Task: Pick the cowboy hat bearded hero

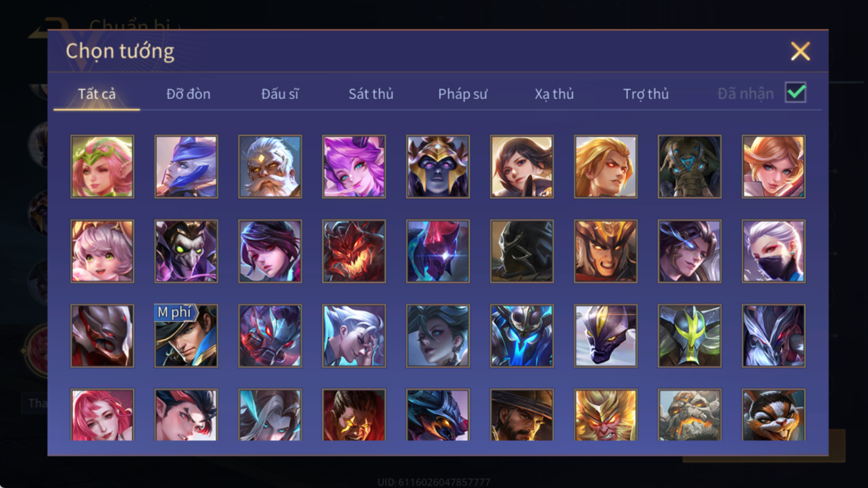Action: (x=522, y=415)
